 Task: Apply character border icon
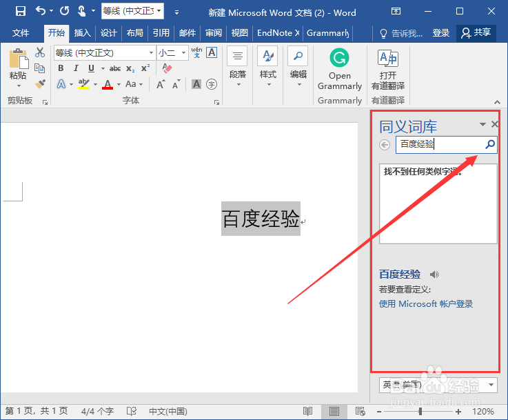(x=212, y=52)
